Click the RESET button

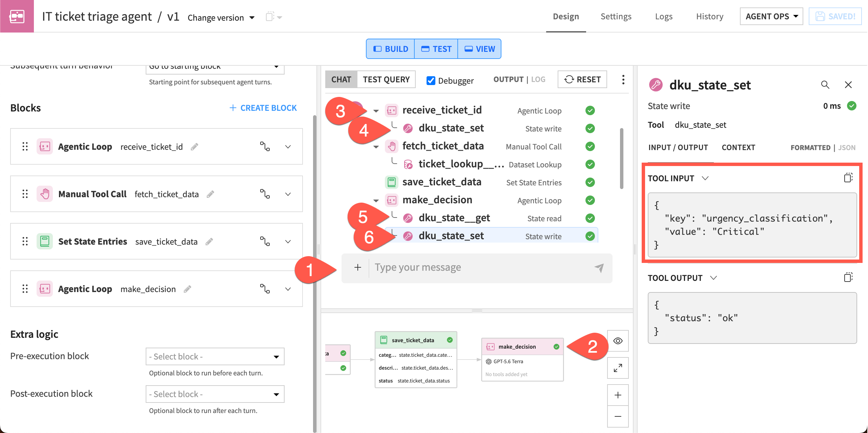(x=582, y=79)
